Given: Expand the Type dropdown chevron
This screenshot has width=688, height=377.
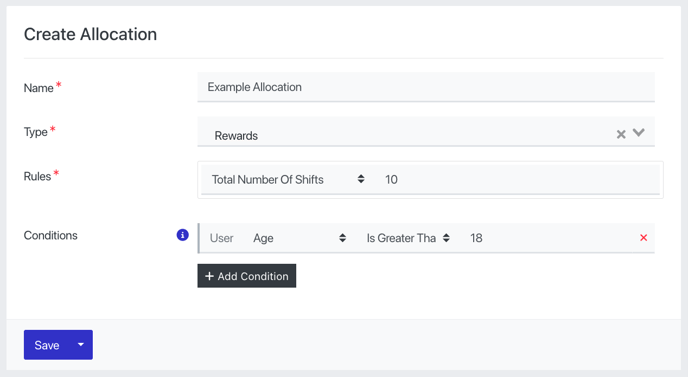Looking at the screenshot, I should [638, 132].
